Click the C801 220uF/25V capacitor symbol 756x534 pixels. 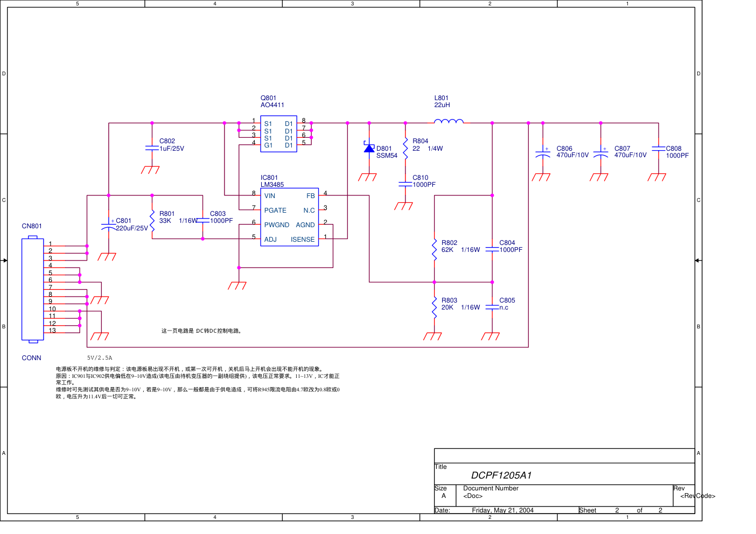(108, 226)
